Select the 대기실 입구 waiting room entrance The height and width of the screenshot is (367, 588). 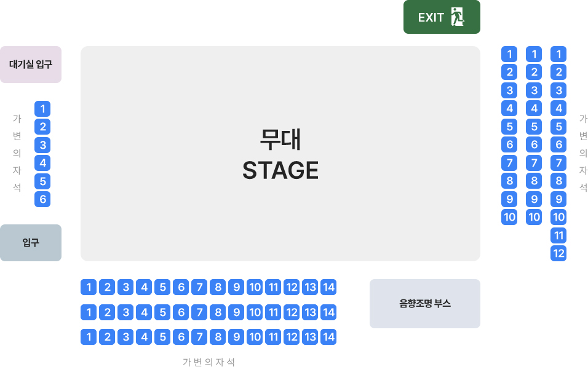pyautogui.click(x=31, y=65)
